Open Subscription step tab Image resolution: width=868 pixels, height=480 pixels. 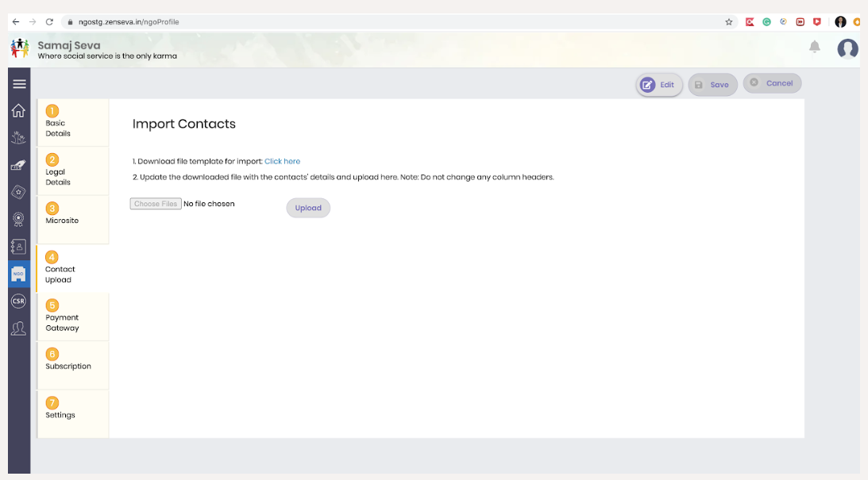72,366
